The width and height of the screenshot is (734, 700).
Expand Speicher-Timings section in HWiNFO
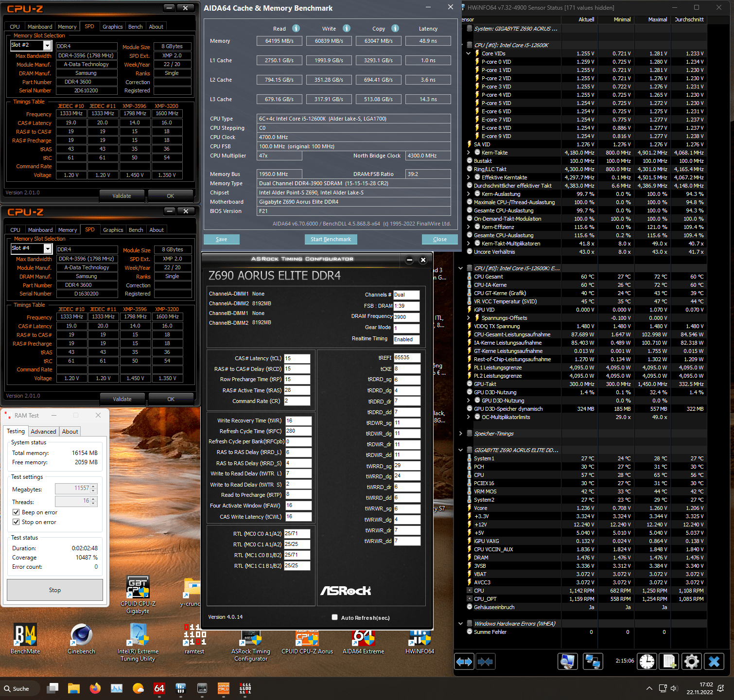point(461,434)
